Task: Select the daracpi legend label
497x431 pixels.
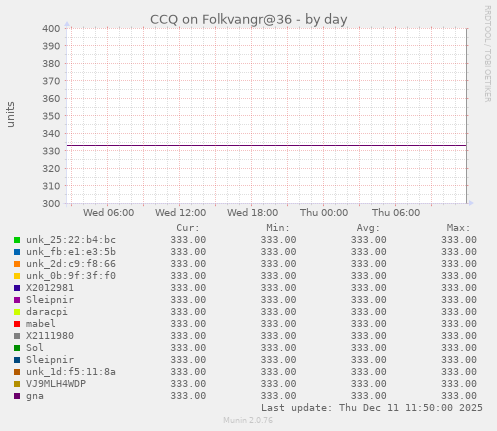Action: pos(47,312)
